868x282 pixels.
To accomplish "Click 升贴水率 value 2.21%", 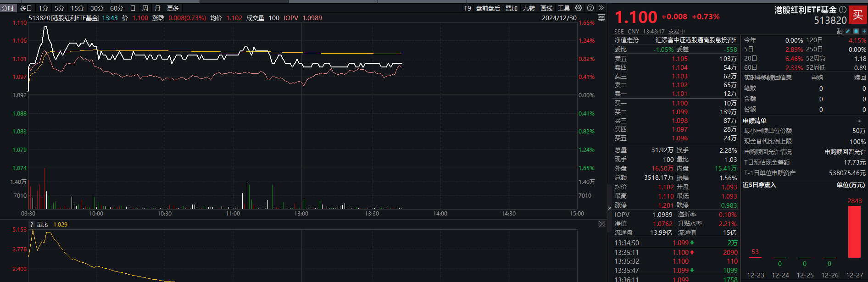I will (728, 224).
